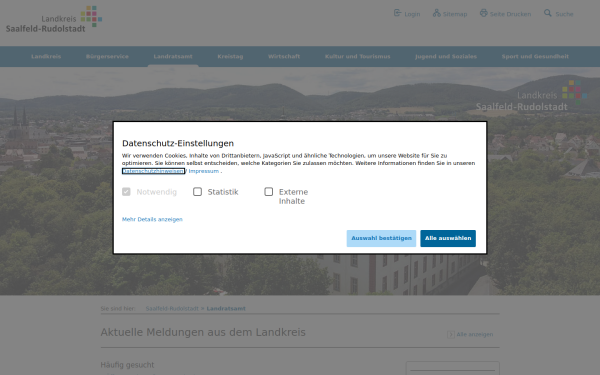Image resolution: width=600 pixels, height=375 pixels.
Task: Click the Suche text link
Action: coord(564,14)
